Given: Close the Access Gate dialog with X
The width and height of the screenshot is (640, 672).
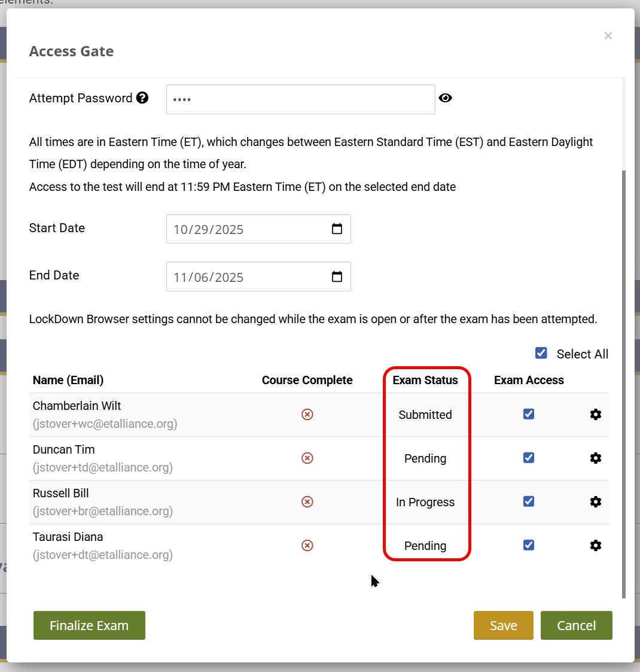Looking at the screenshot, I should (608, 36).
